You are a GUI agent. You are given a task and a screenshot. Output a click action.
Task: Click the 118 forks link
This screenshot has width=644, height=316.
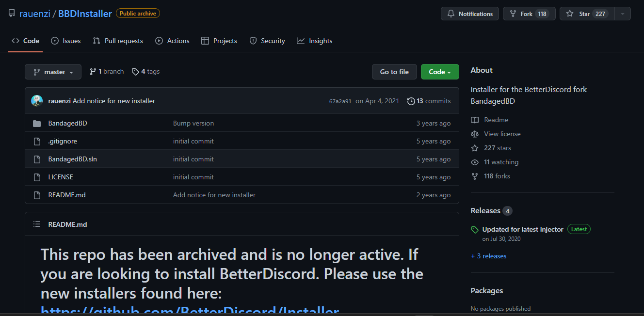click(x=490, y=176)
